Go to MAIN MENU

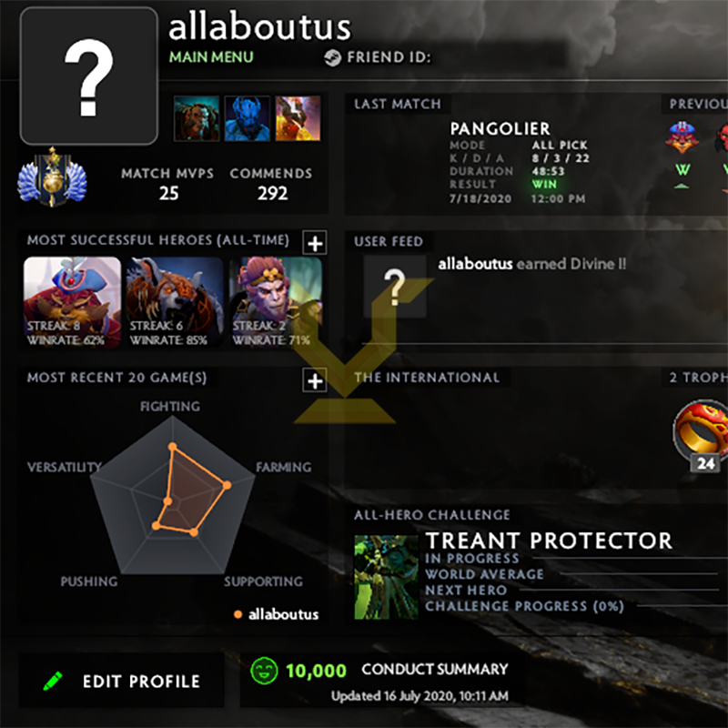[x=211, y=57]
